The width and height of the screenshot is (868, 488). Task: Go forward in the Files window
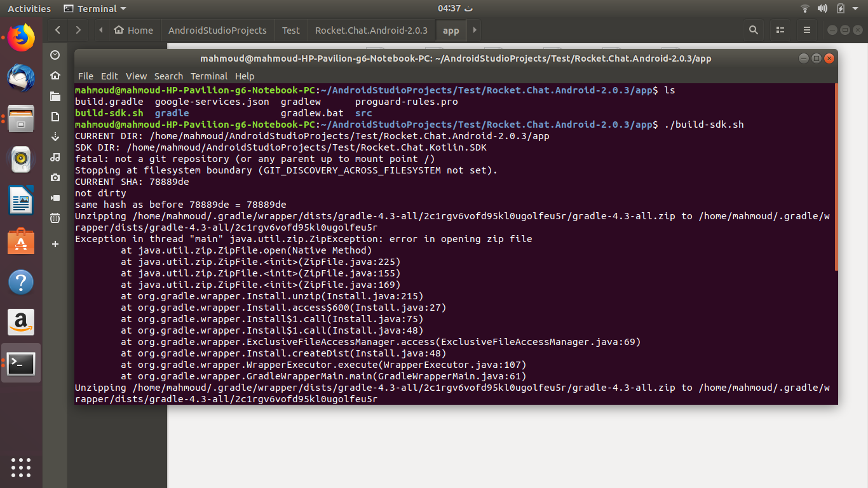click(x=78, y=30)
